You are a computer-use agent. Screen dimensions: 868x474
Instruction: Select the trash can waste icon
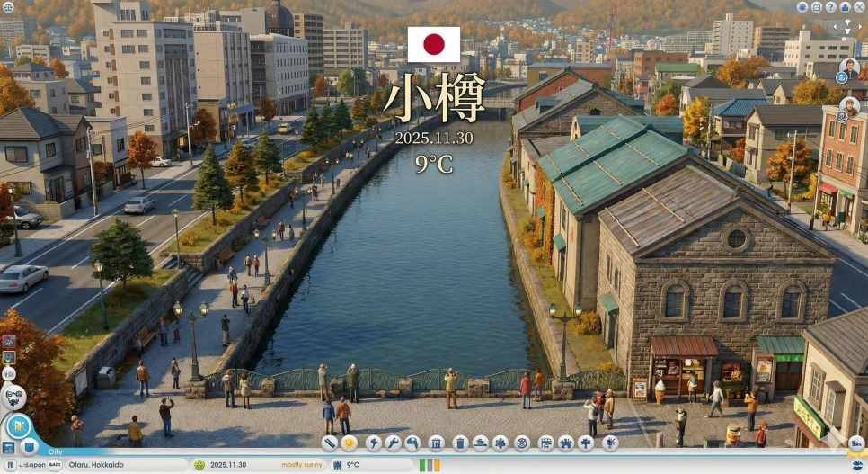pyautogui.click(x=460, y=443)
